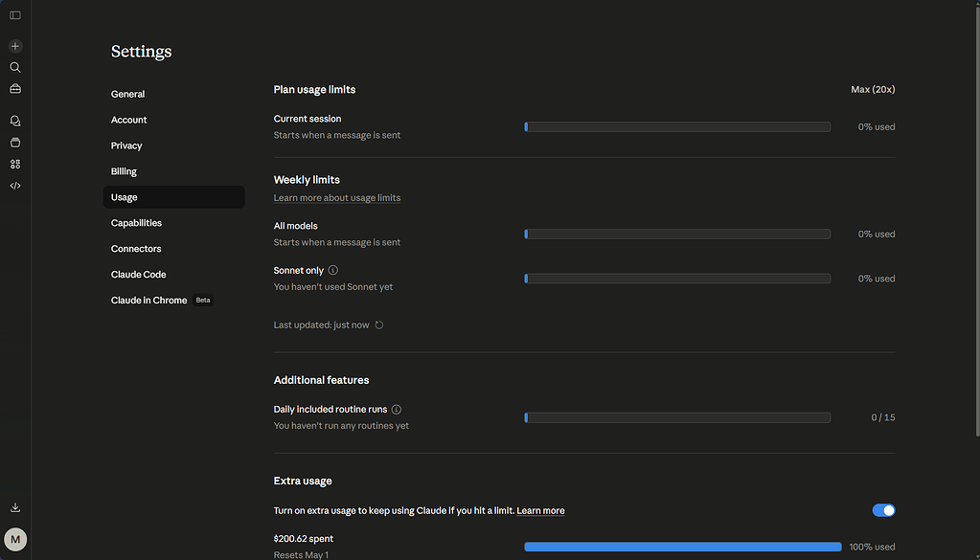
Task: Open the Billing settings tab
Action: [173, 171]
